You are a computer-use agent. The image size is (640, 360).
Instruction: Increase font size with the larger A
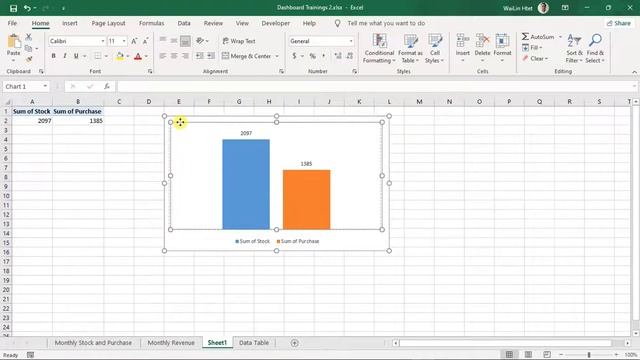134,41
